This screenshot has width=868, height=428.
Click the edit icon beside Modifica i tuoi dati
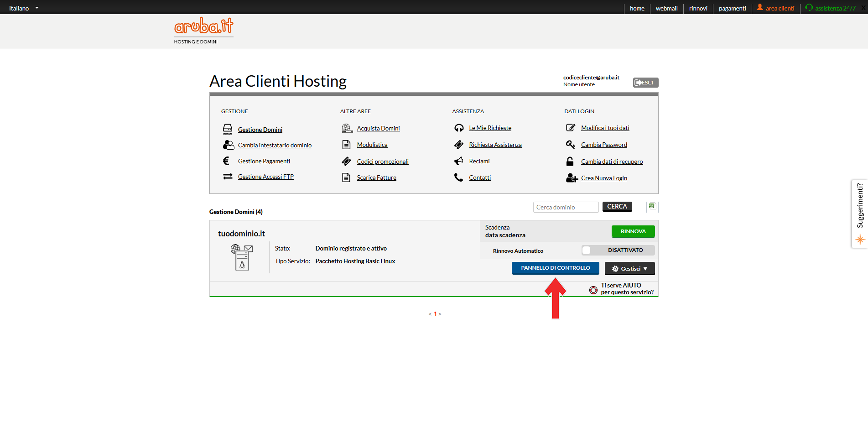(571, 128)
